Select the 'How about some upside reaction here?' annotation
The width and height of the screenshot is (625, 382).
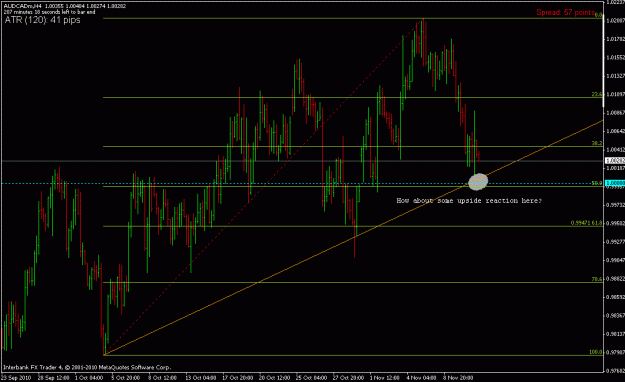[469, 201]
